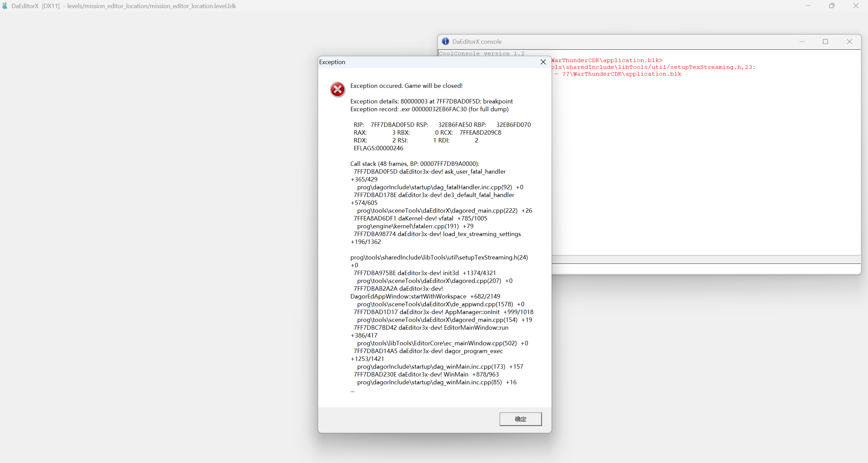
Task: Click 'Exception occured. Game will be closed!' text
Action: [x=406, y=86]
